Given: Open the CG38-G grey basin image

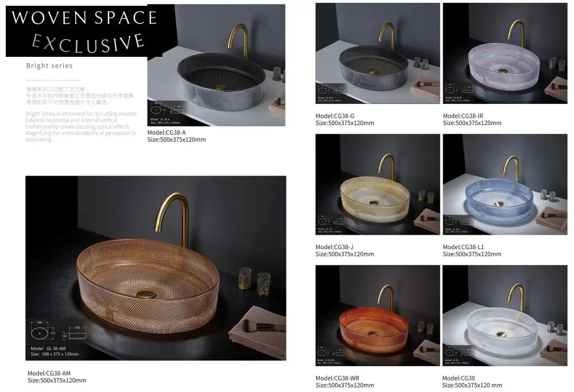Looking at the screenshot, I should point(378,53).
